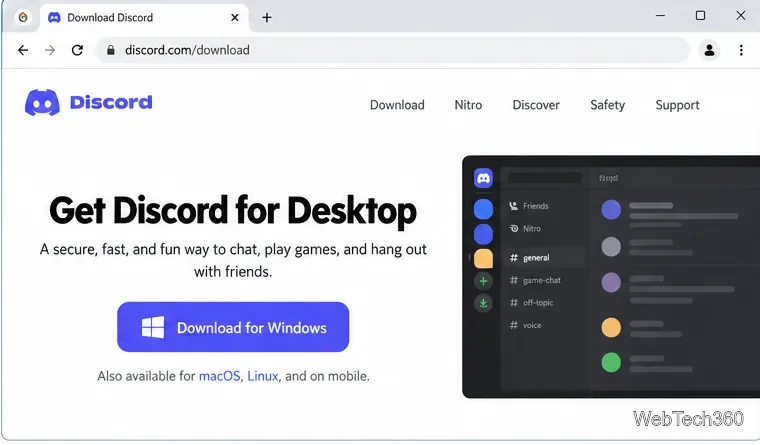The width and height of the screenshot is (760, 445).
Task: Click the Friends text label in preview
Action: coord(536,206)
